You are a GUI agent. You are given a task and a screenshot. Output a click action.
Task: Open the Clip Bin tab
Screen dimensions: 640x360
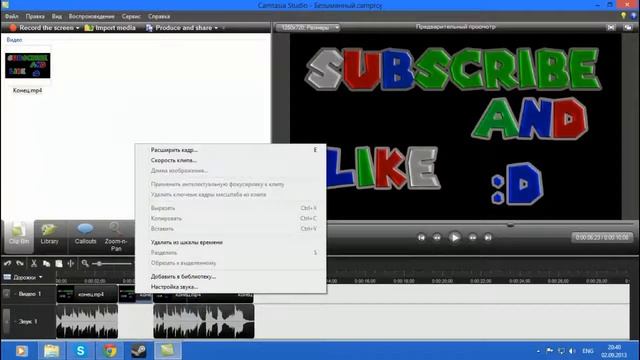(x=19, y=236)
